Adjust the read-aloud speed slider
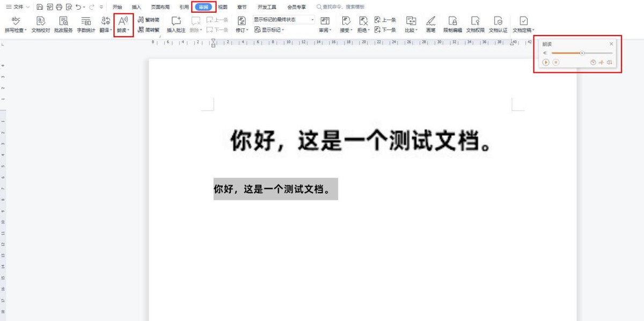644x321 pixels. point(582,53)
